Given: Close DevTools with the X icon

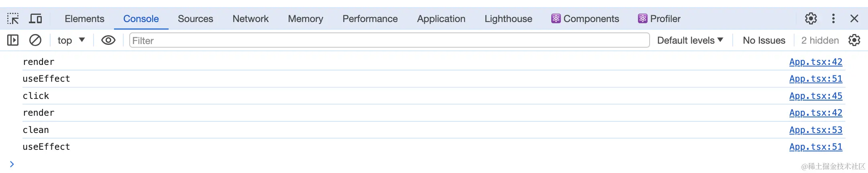Looking at the screenshot, I should [854, 18].
